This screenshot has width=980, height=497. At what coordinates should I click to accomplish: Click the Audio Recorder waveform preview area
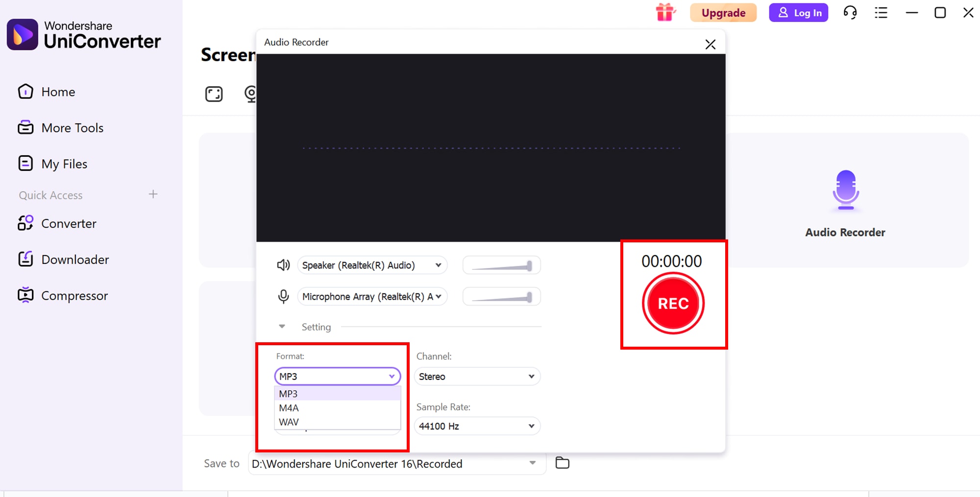pos(491,148)
